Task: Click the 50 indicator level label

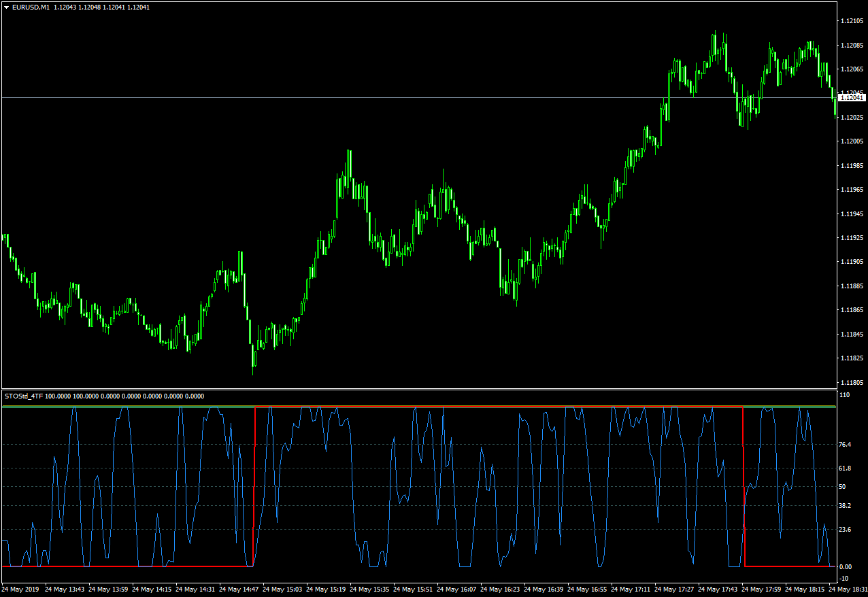Action: [x=844, y=487]
